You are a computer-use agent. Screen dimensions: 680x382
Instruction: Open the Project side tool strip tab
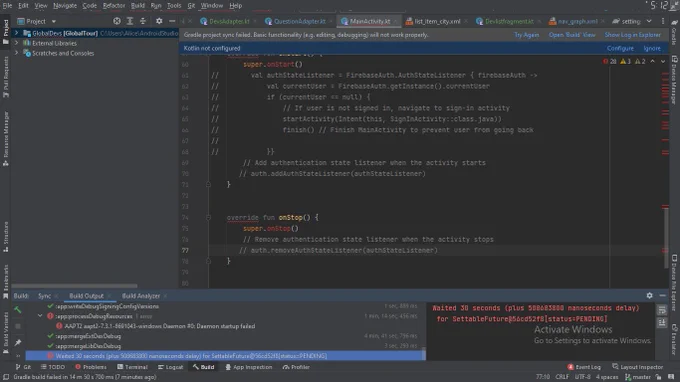point(6,32)
